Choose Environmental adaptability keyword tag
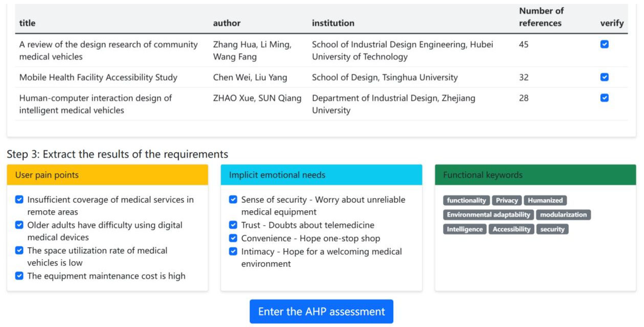This screenshot has height=327, width=644. click(x=488, y=215)
